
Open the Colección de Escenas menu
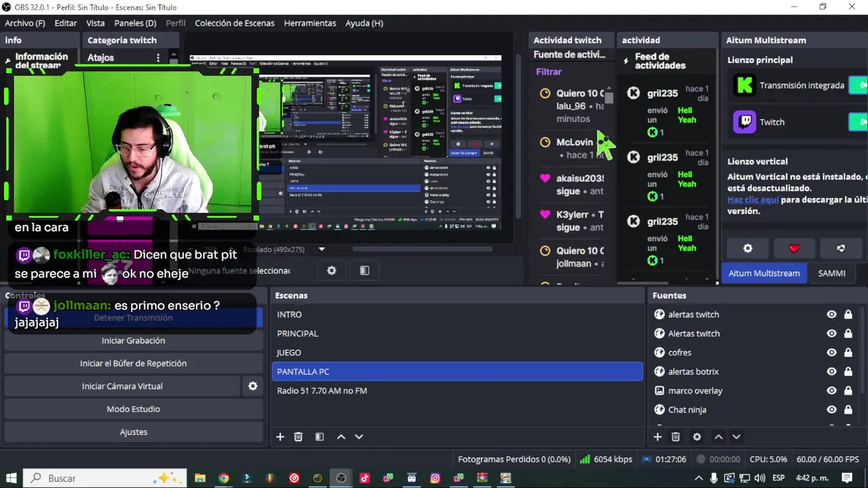click(x=235, y=23)
